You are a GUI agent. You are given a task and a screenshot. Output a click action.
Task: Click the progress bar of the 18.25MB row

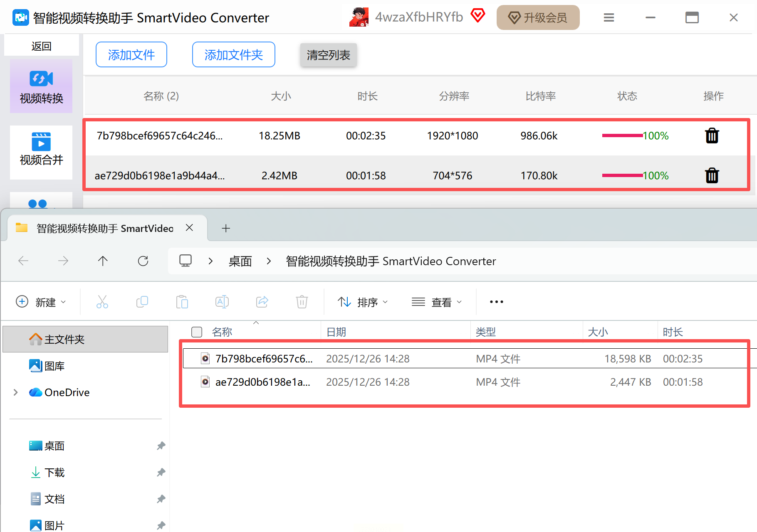pyautogui.click(x=622, y=135)
